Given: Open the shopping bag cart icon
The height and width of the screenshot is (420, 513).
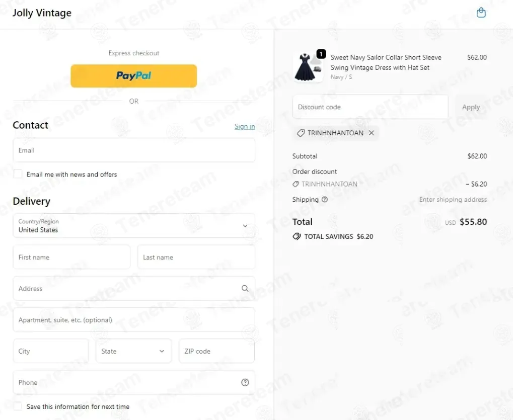Looking at the screenshot, I should coord(481,13).
